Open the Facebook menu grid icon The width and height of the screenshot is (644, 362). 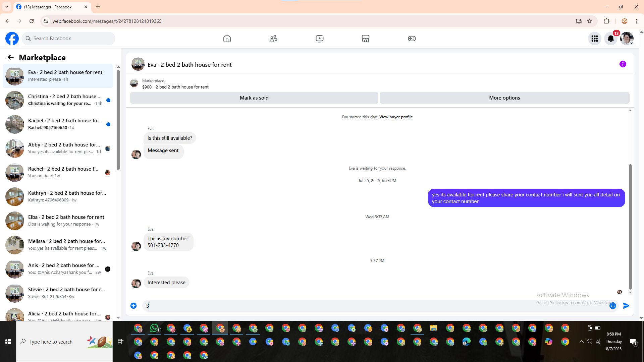pyautogui.click(x=595, y=39)
